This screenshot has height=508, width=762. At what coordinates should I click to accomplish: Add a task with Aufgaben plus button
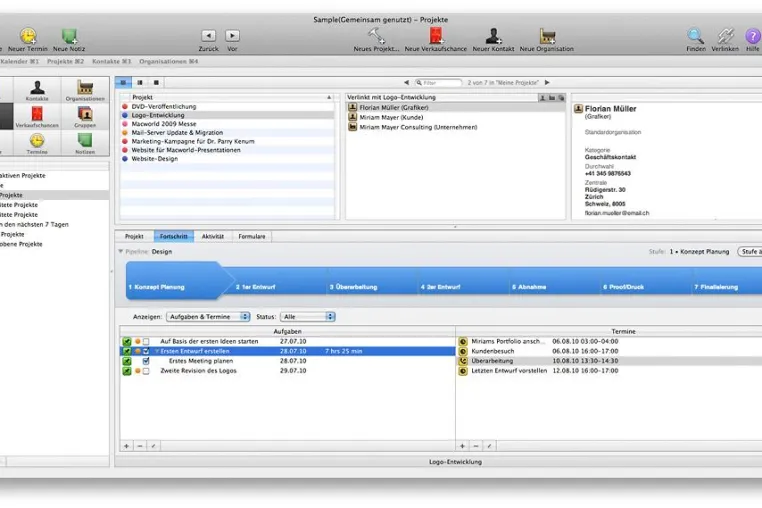pyautogui.click(x=126, y=446)
